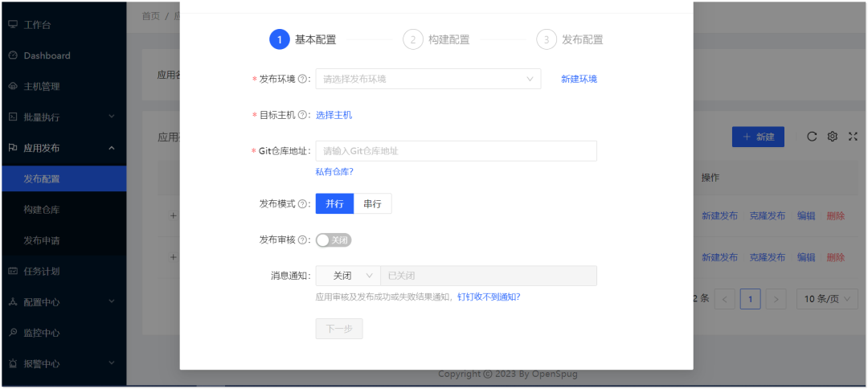Viewport: 868px width, 389px height.
Task: Click 删除 in the second row
Action: pyautogui.click(x=836, y=257)
